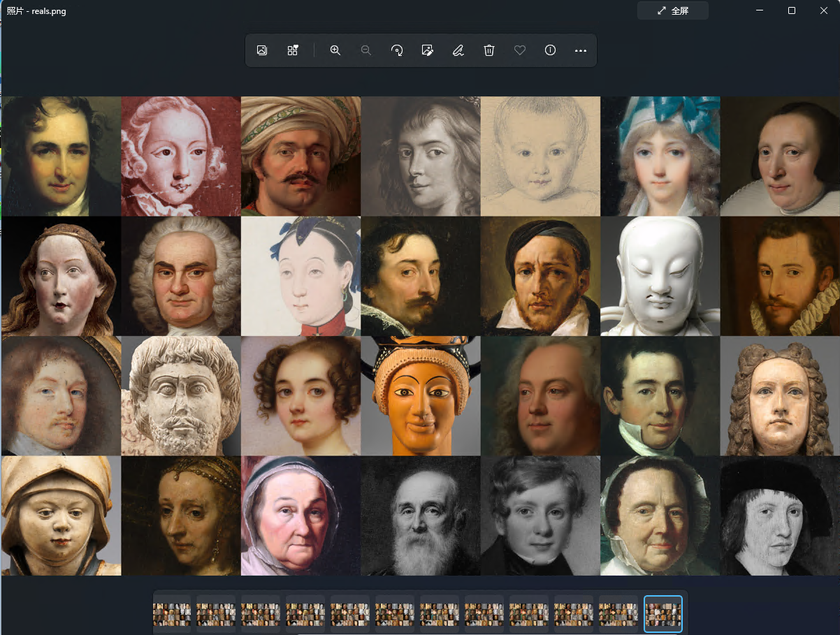840x635 pixels.
Task: Rotate the photo with the rotate icon
Action: pyautogui.click(x=397, y=50)
